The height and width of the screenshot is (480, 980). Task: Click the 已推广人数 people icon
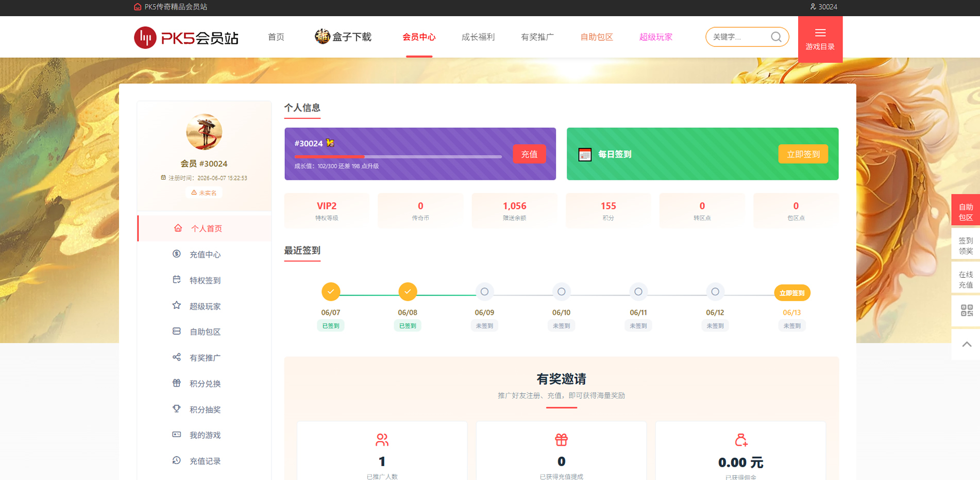pyautogui.click(x=382, y=440)
